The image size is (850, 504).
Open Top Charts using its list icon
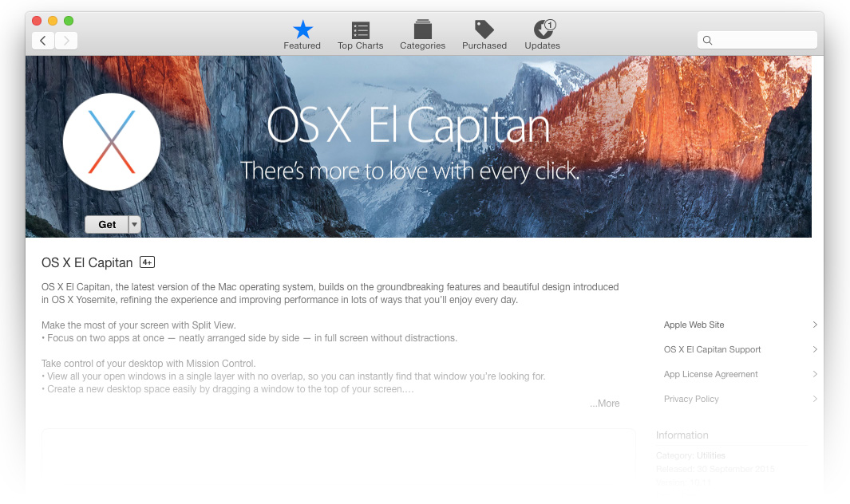pos(360,29)
